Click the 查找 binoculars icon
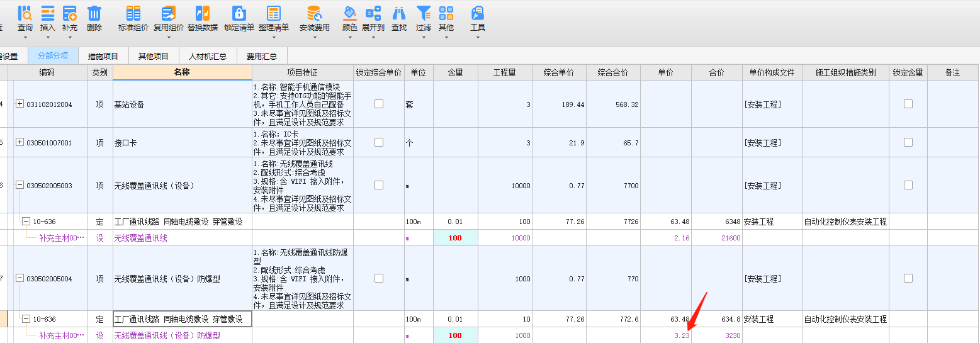Screen dimensions: 980x343 [399, 13]
